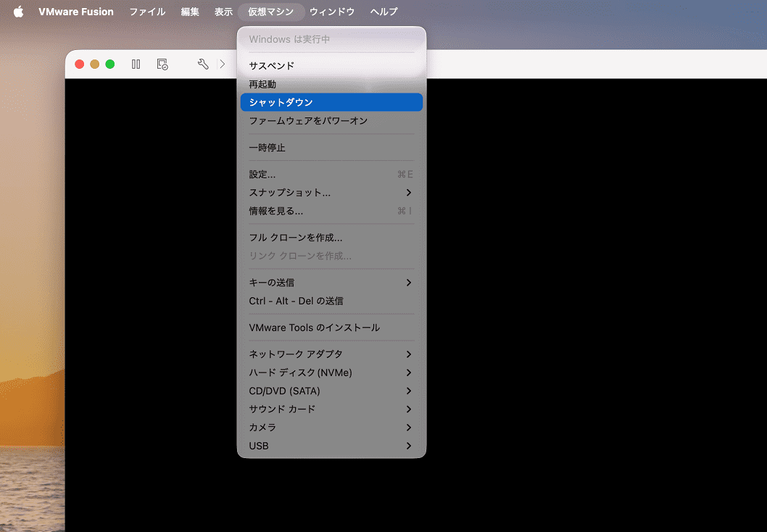The image size is (767, 532).
Task: Open the snapshot manager toolbar icon
Action: (x=162, y=64)
